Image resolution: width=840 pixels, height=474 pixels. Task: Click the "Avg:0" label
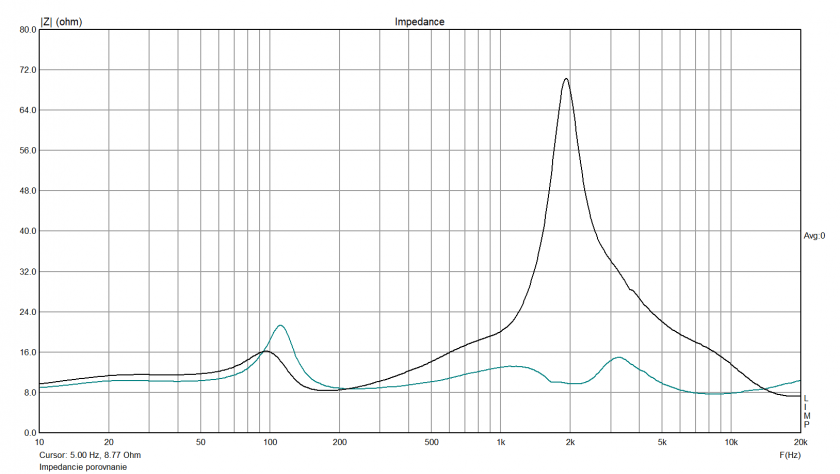point(814,236)
